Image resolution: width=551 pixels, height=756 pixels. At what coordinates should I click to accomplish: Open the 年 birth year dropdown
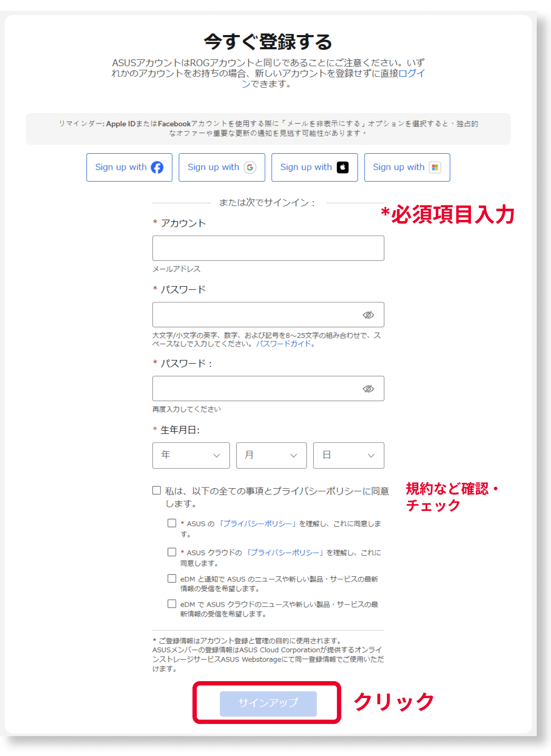[191, 455]
